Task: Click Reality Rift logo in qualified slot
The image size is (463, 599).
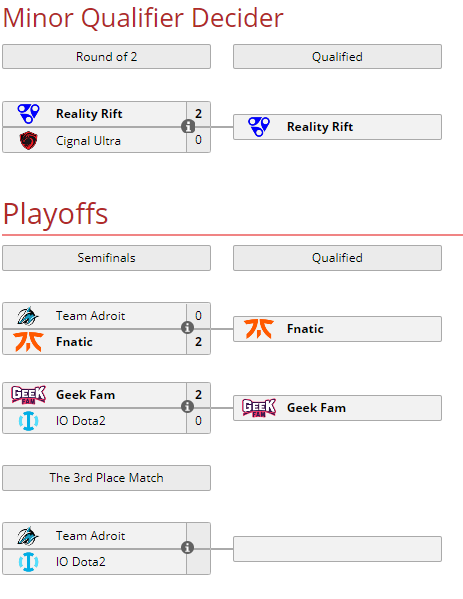Action: coord(259,127)
